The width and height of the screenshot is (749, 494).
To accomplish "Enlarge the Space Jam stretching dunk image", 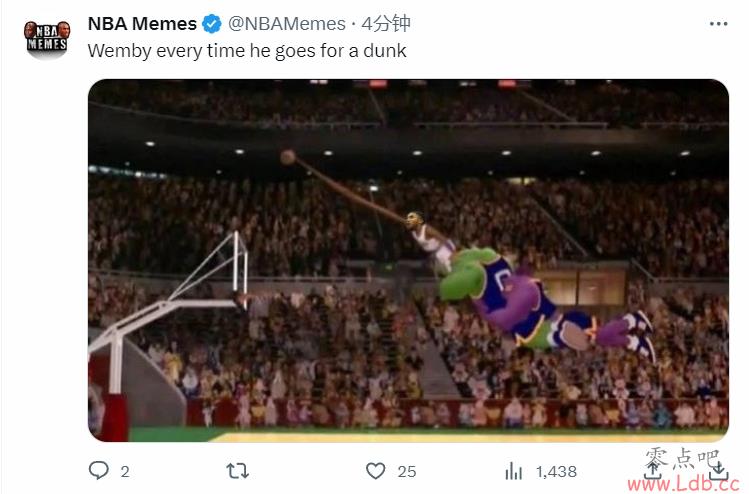I will (408, 260).
